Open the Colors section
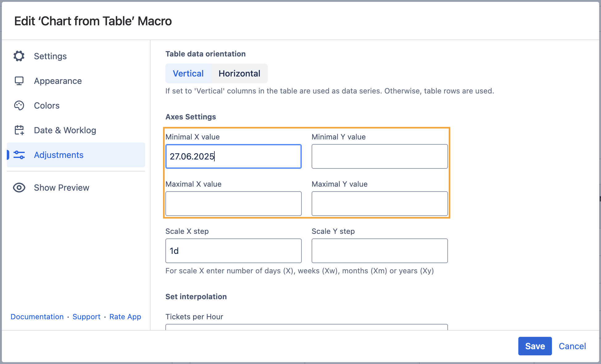 pyautogui.click(x=47, y=105)
